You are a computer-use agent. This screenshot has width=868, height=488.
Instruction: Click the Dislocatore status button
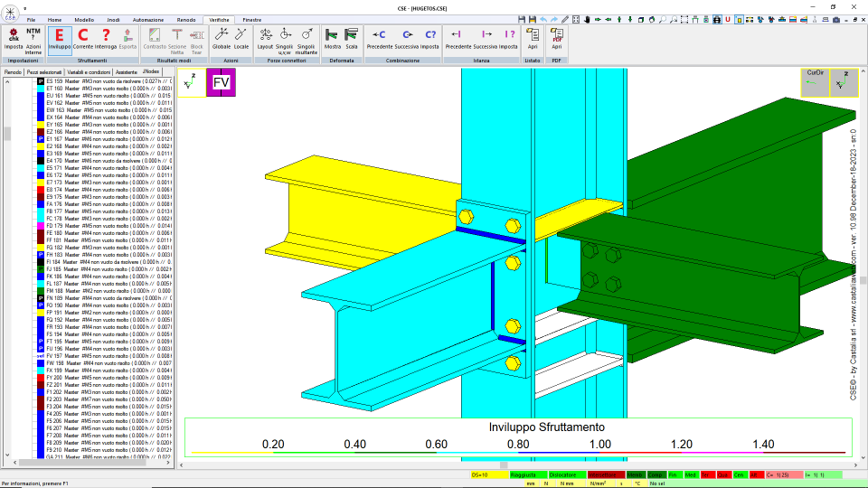coord(567,475)
